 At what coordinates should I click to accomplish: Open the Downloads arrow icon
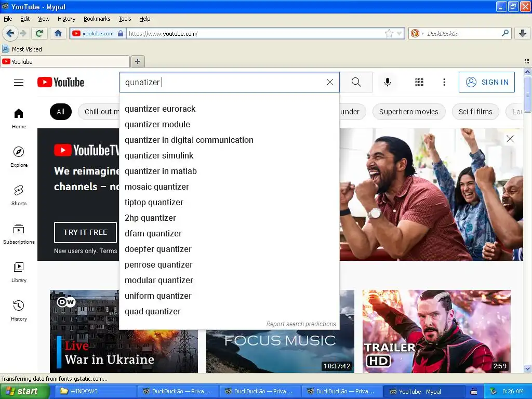523,33
